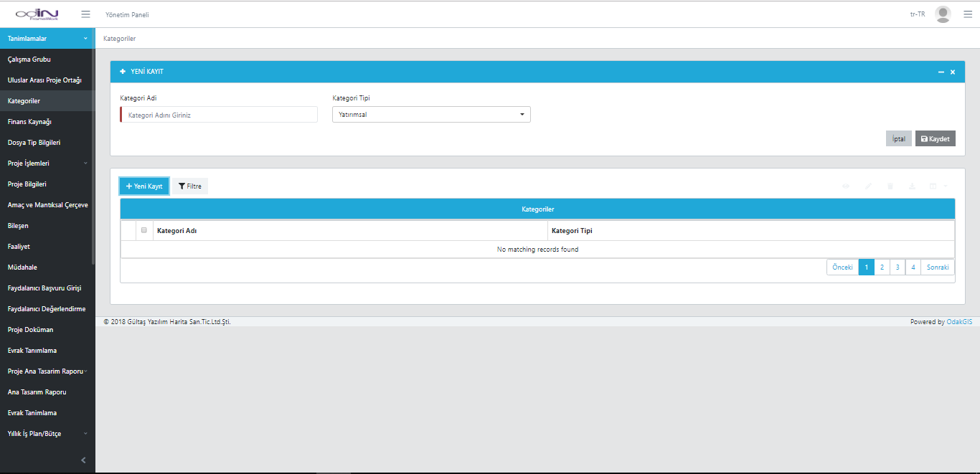Collapse sidebar using bottom arrow icon

click(x=83, y=460)
